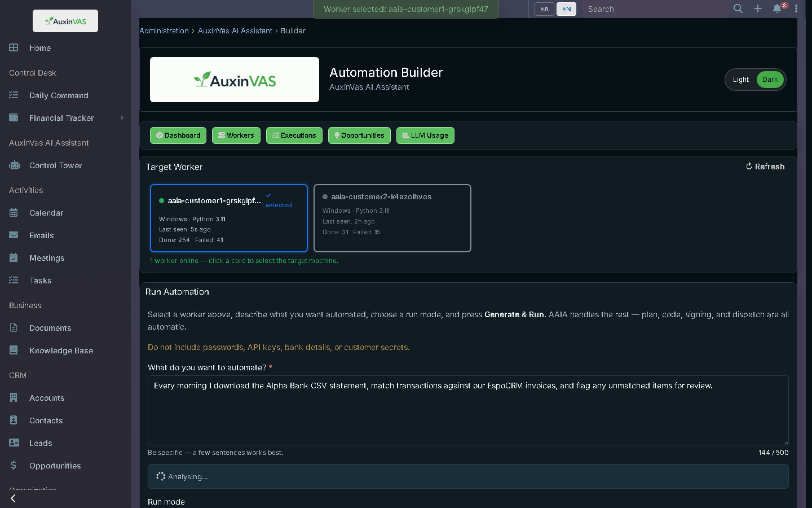Switch theme to Light
812x508 pixels.
tap(740, 80)
